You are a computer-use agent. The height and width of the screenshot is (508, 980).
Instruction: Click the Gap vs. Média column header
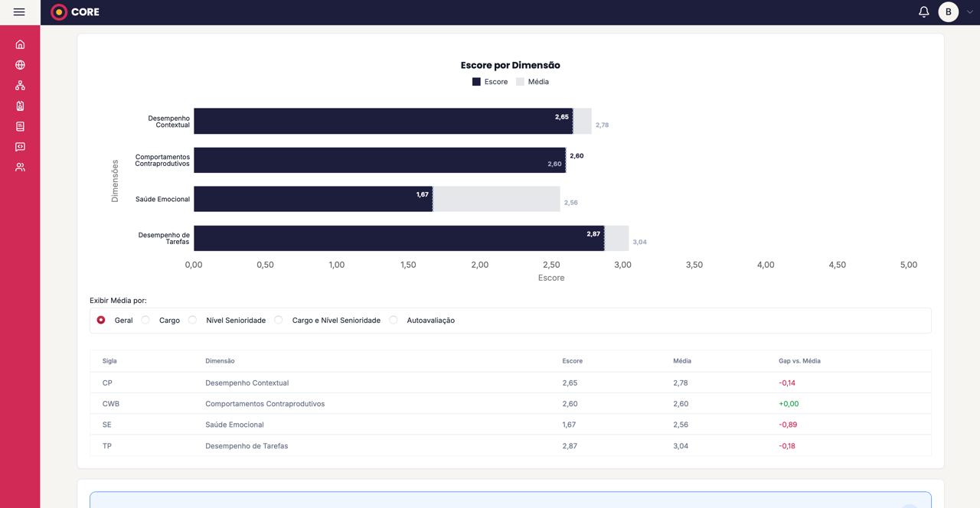pos(799,361)
